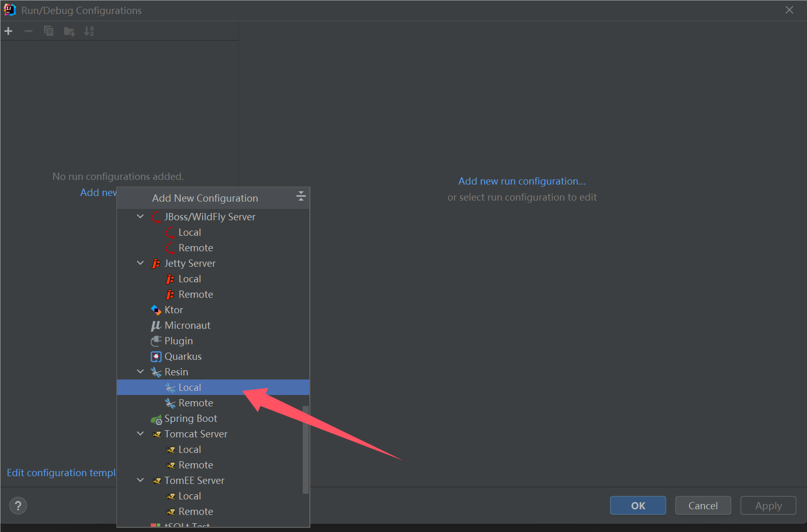The height and width of the screenshot is (532, 807).
Task: Select Local under Resin
Action: point(189,387)
